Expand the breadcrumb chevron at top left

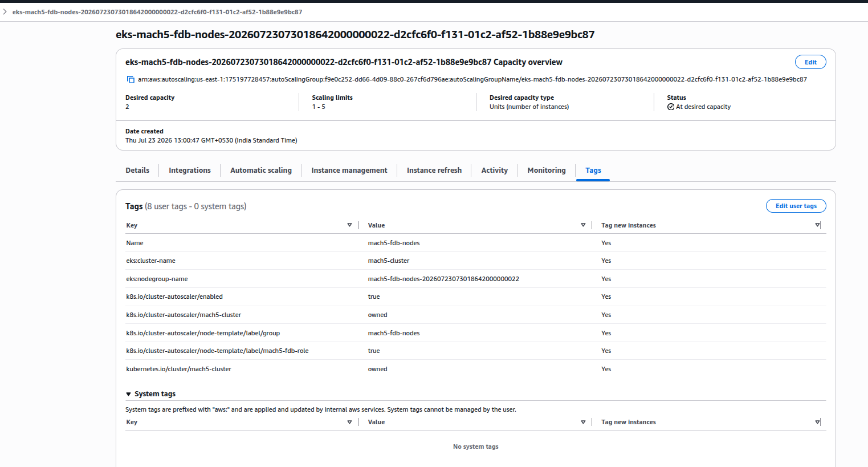tap(5, 11)
